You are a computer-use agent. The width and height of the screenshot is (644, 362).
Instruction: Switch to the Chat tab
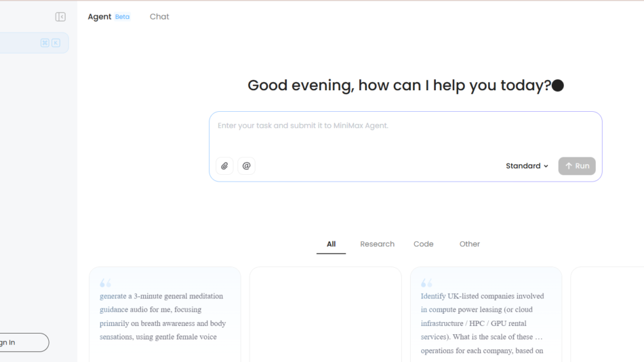pyautogui.click(x=159, y=17)
